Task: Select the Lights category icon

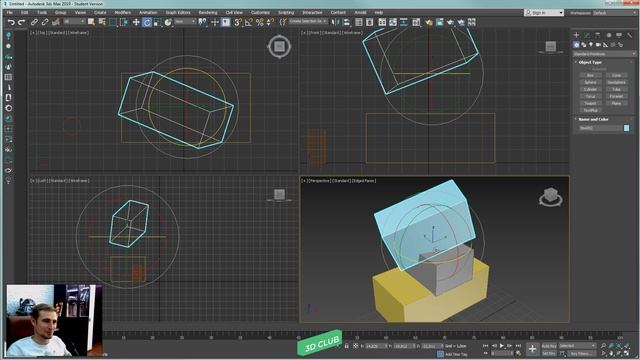Action: 591,44
